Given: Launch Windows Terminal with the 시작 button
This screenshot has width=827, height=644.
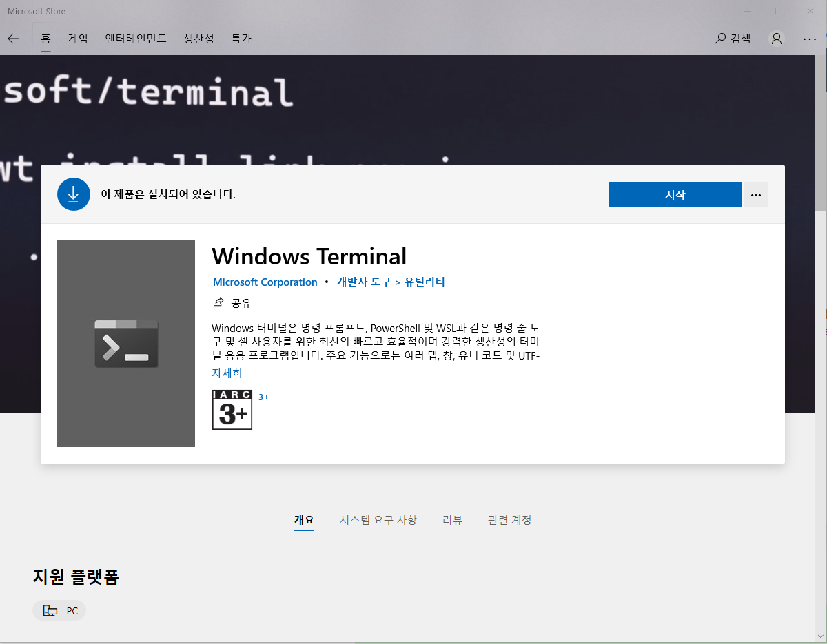Looking at the screenshot, I should [x=675, y=194].
